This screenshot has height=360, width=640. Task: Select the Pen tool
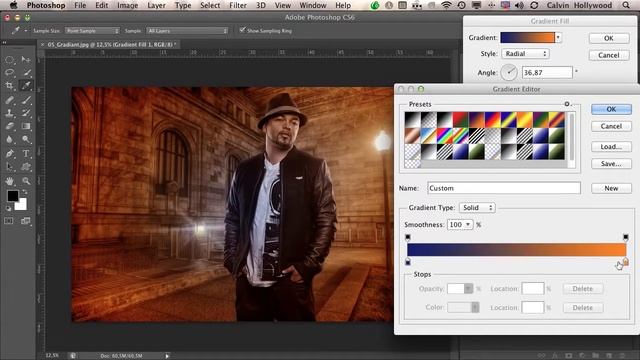point(9,153)
